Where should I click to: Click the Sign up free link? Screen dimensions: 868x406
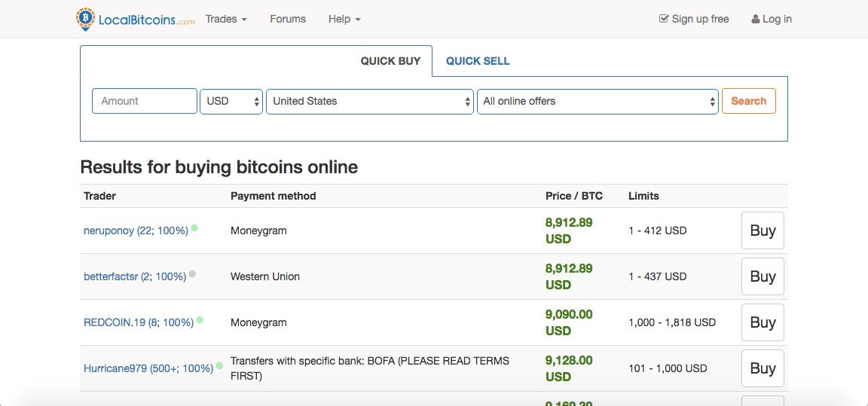[694, 19]
